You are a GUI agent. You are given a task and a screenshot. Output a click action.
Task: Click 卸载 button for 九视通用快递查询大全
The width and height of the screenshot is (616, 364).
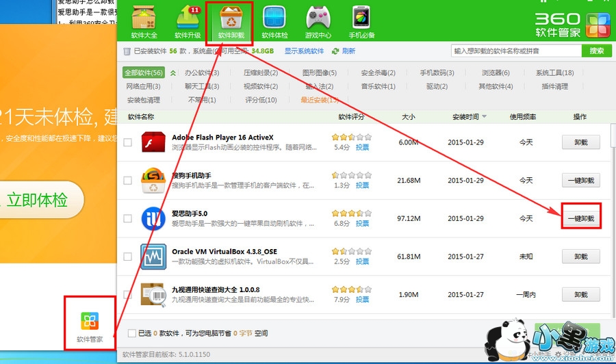coord(581,294)
